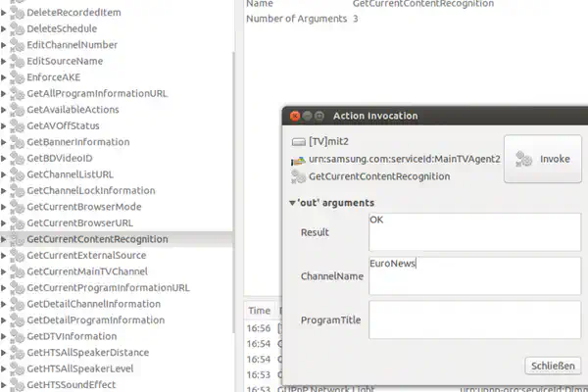Click the Schließen button
Screen dimensions: 588x392
point(554,366)
